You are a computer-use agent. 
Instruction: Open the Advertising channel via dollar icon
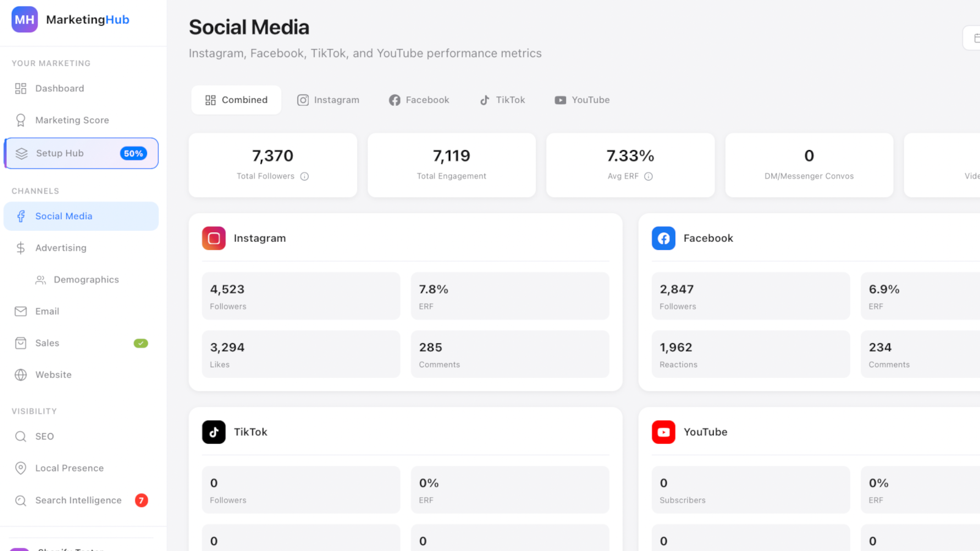click(21, 248)
